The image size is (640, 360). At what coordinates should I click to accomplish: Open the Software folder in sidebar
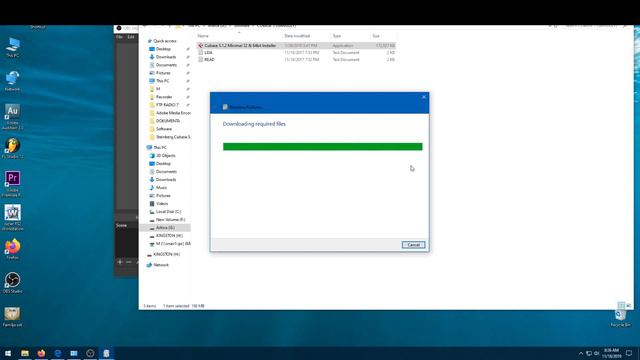[164, 129]
